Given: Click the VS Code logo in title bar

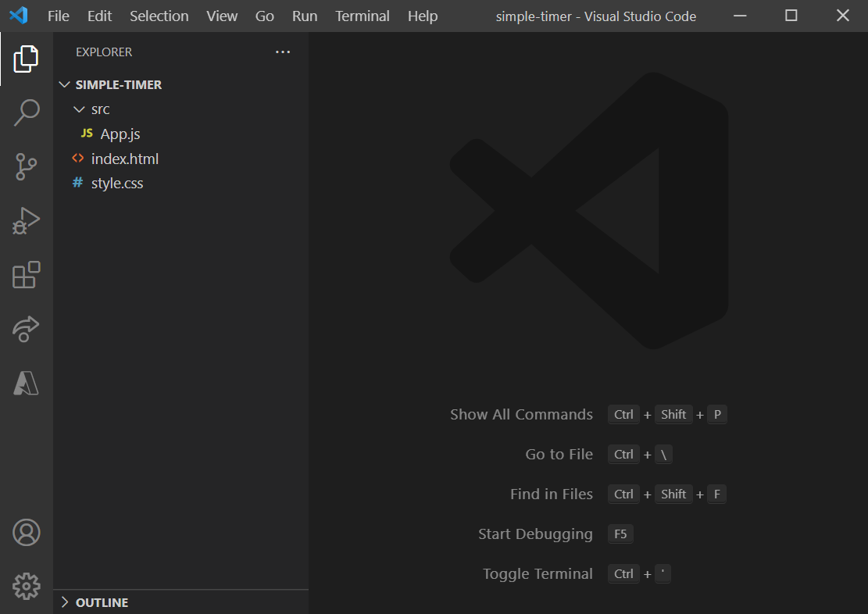Looking at the screenshot, I should (x=19, y=16).
